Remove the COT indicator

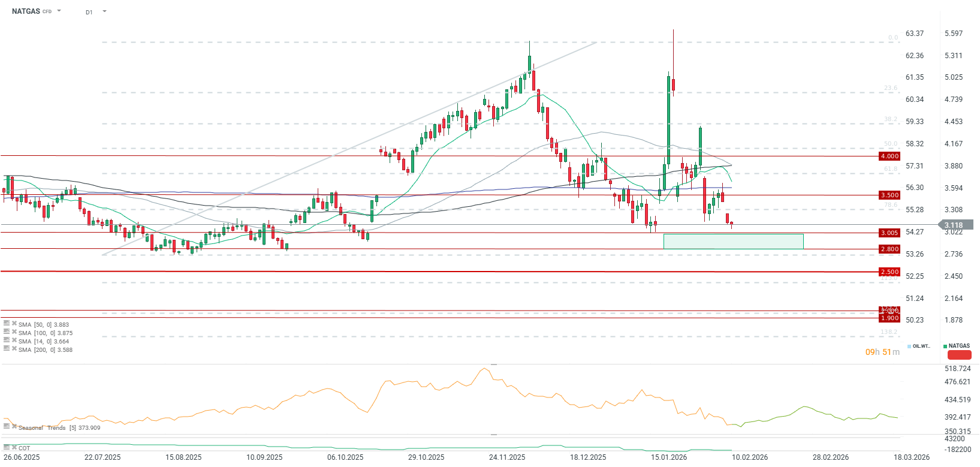(x=14, y=447)
